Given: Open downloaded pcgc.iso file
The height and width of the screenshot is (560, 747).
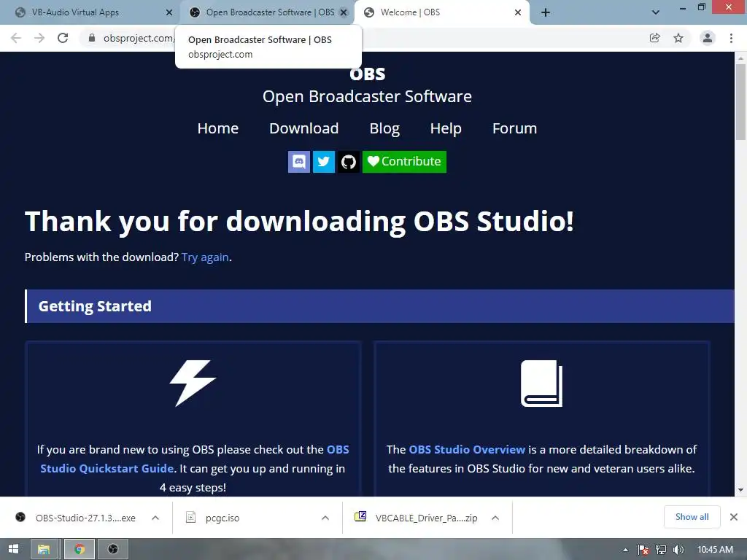Looking at the screenshot, I should coord(222,518).
